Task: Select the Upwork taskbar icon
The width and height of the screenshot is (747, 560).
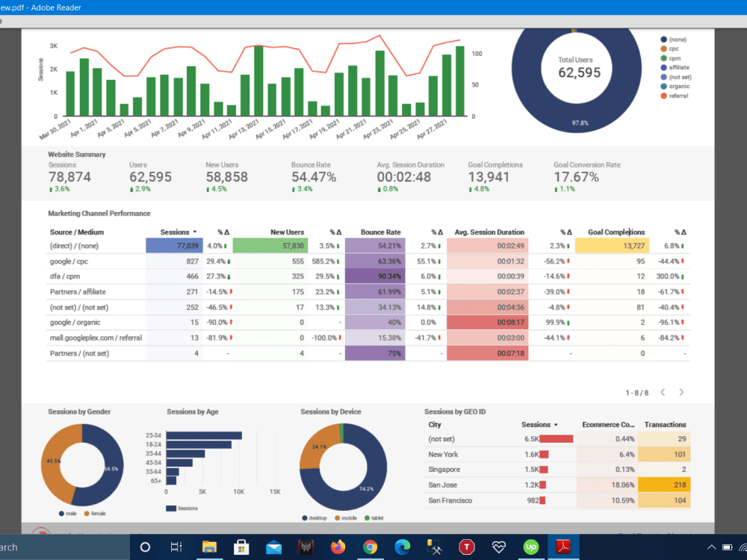Action: tap(531, 547)
